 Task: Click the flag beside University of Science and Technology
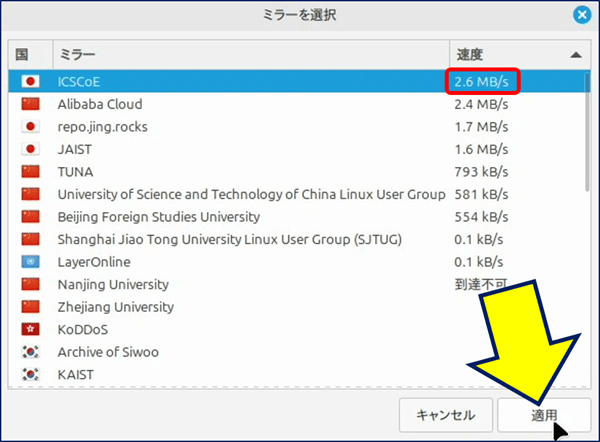pyautogui.click(x=30, y=194)
